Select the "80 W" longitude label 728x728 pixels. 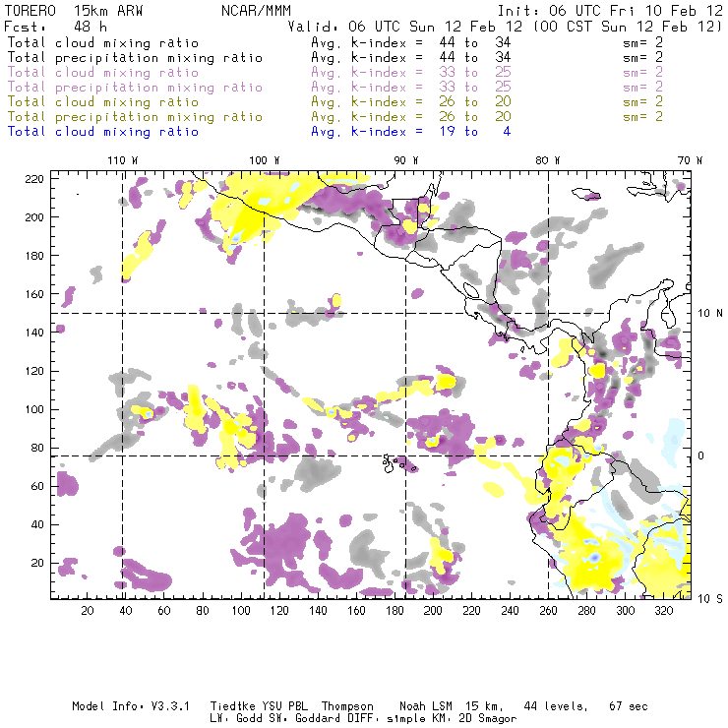point(548,160)
